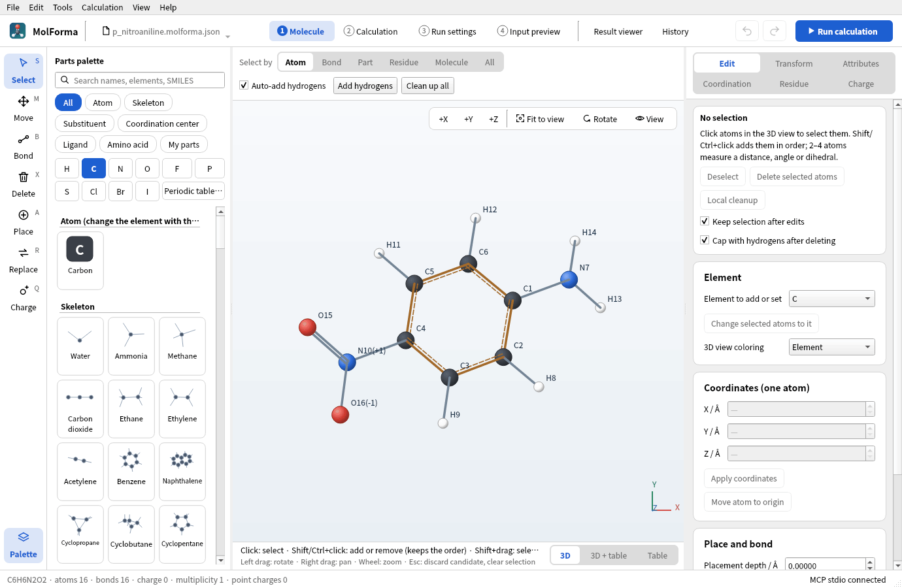Image resolution: width=902 pixels, height=588 pixels.
Task: Filter palette by Skeleton chip
Action: point(148,103)
